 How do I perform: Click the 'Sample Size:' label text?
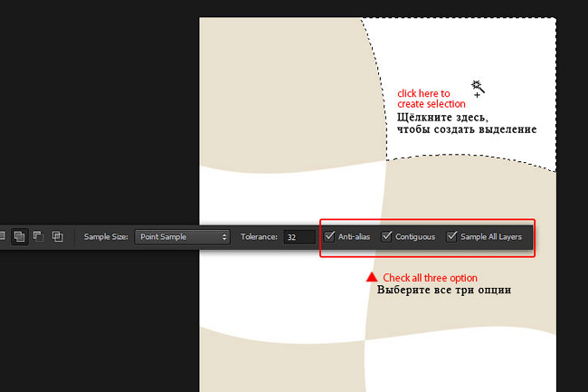[106, 236]
